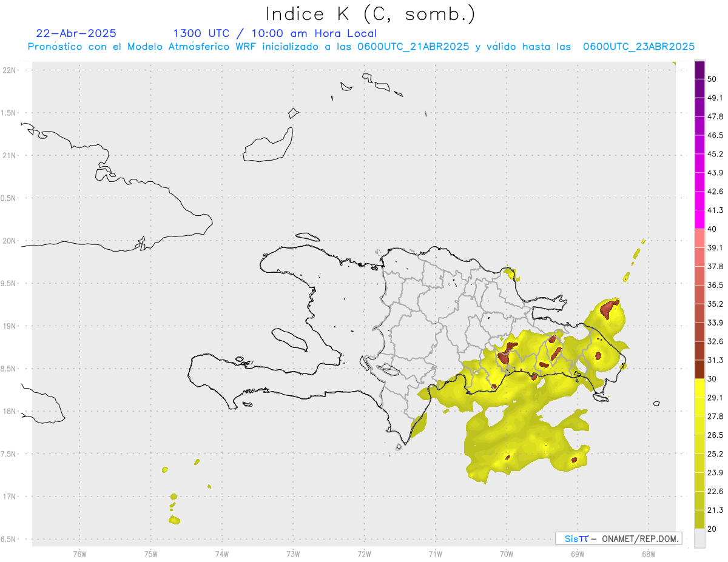Click the colorbar value '21.3'
The image size is (728, 562).
click(x=715, y=510)
